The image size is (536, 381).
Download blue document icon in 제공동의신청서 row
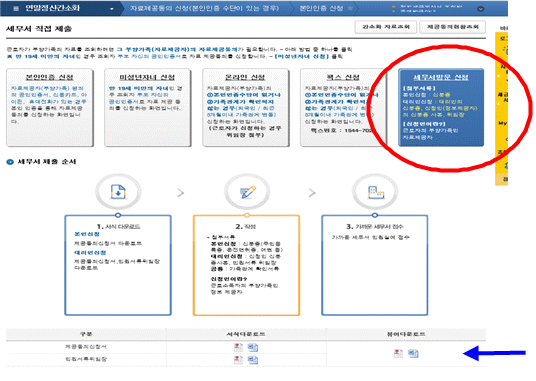(253, 347)
